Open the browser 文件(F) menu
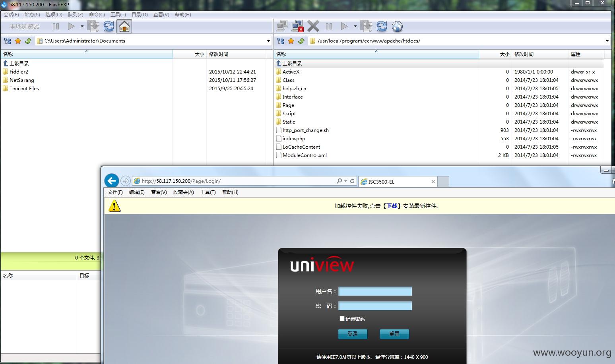This screenshot has height=364, width=615. pos(115,192)
